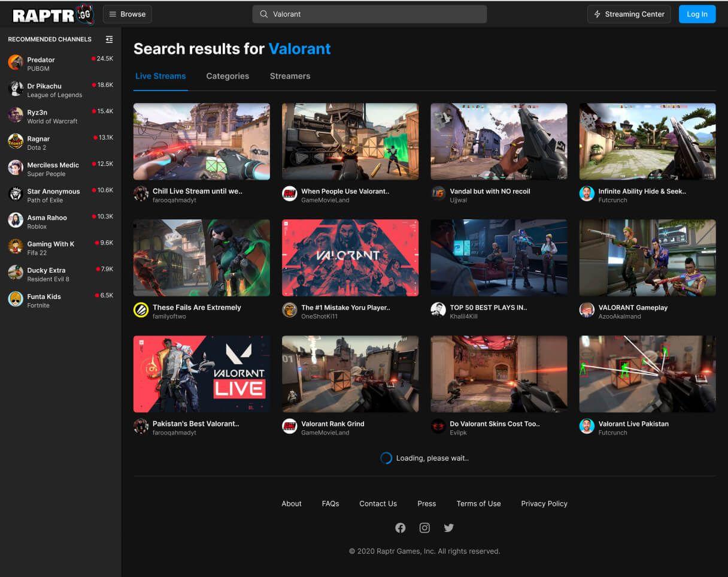The image size is (728, 577).
Task: Open Predator channel avatar
Action: coord(16,62)
